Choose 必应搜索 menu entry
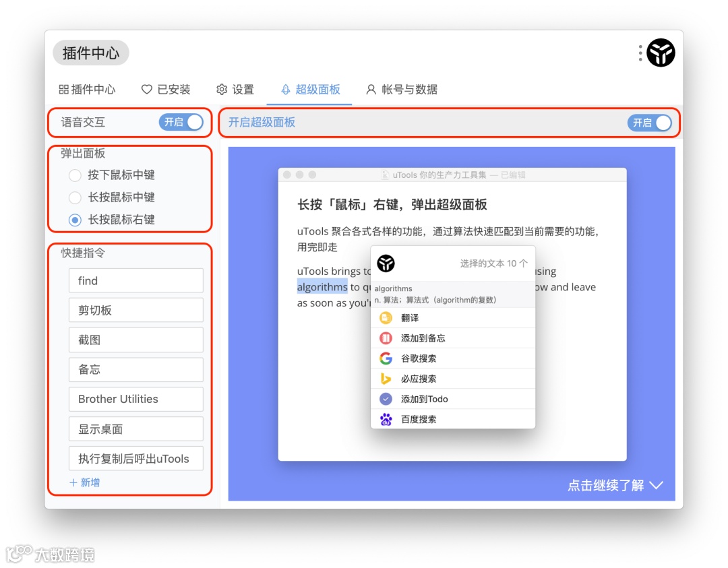 pos(453,379)
